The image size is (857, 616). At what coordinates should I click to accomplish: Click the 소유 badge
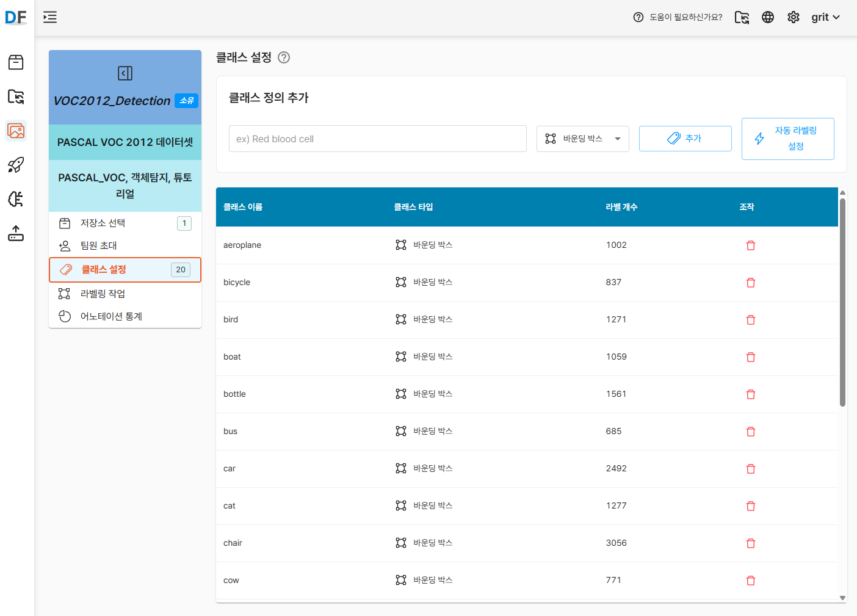coord(187,101)
